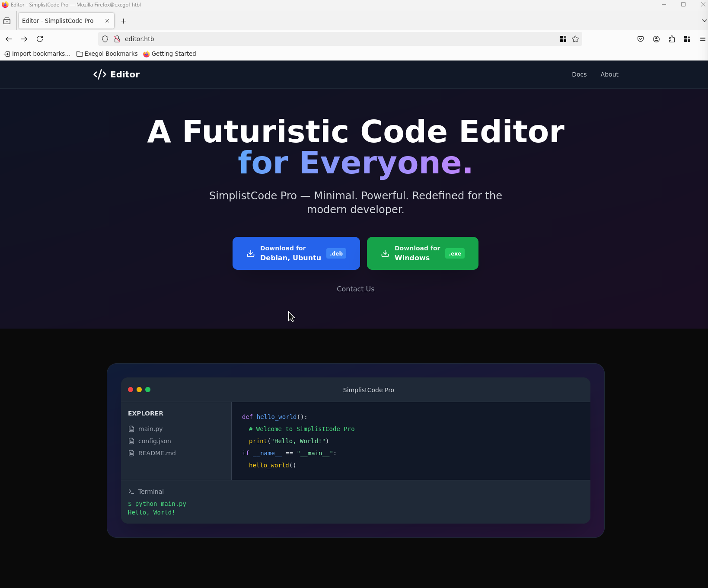The height and width of the screenshot is (588, 708).
Task: Open the extensions puzzle icon
Action: pos(672,39)
